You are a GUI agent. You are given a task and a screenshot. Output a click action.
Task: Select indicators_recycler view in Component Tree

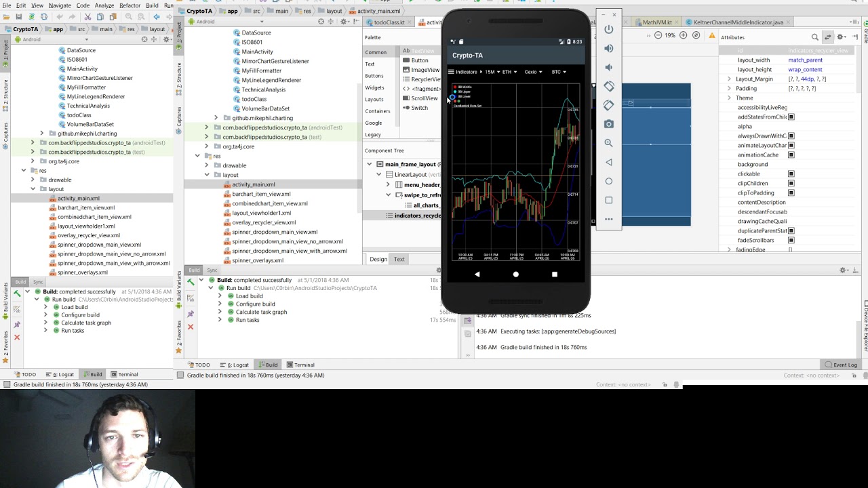coord(414,216)
